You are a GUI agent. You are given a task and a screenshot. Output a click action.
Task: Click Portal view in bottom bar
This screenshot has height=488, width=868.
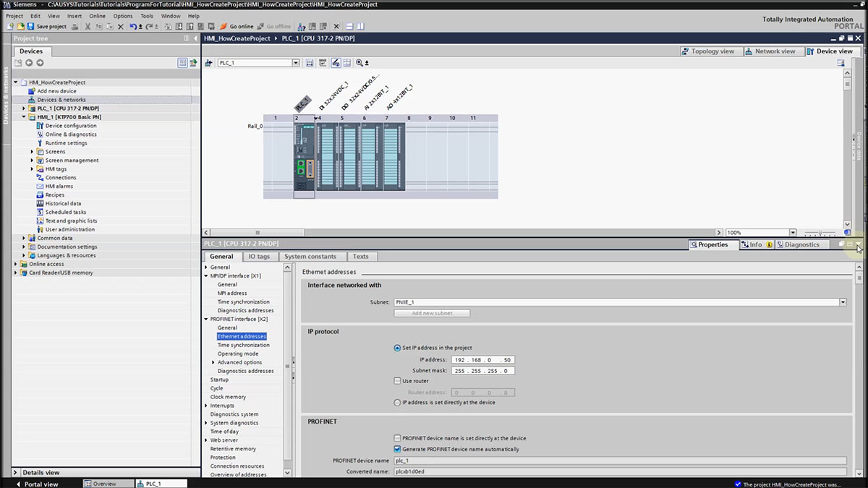(36, 484)
